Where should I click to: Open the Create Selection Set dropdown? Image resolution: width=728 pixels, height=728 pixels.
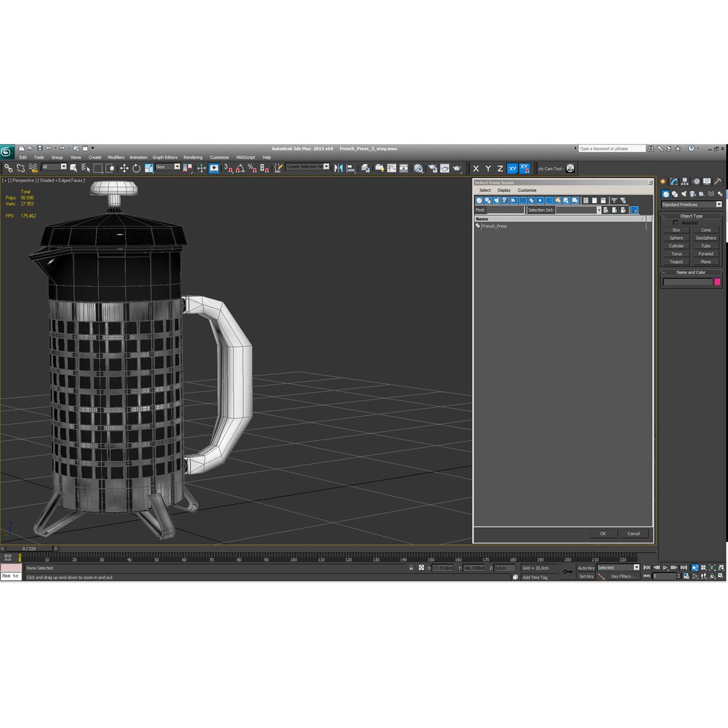pos(308,166)
